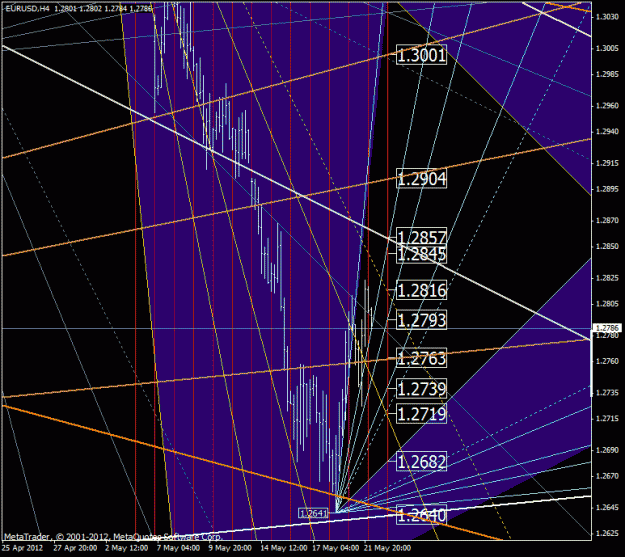Click current price marker 1.2786 on axis

pos(607,328)
